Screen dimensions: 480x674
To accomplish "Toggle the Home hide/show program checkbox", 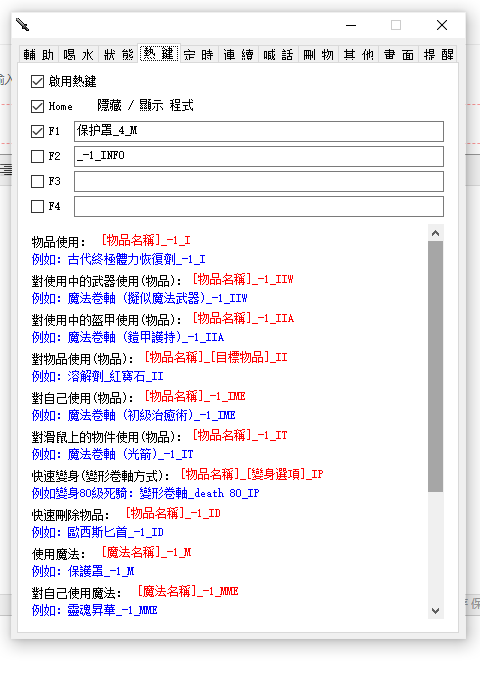I will click(x=37, y=106).
